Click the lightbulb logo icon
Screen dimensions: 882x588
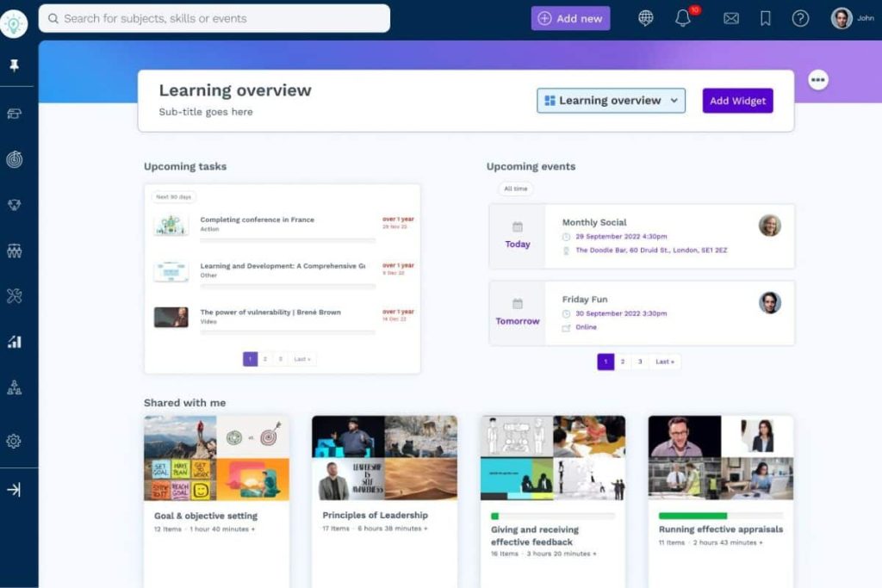pos(14,23)
